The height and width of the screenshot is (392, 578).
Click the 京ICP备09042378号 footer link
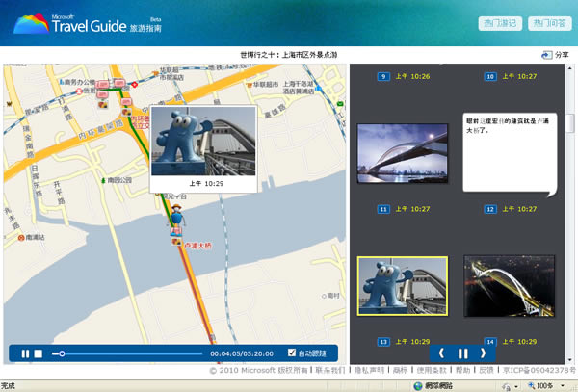click(539, 370)
